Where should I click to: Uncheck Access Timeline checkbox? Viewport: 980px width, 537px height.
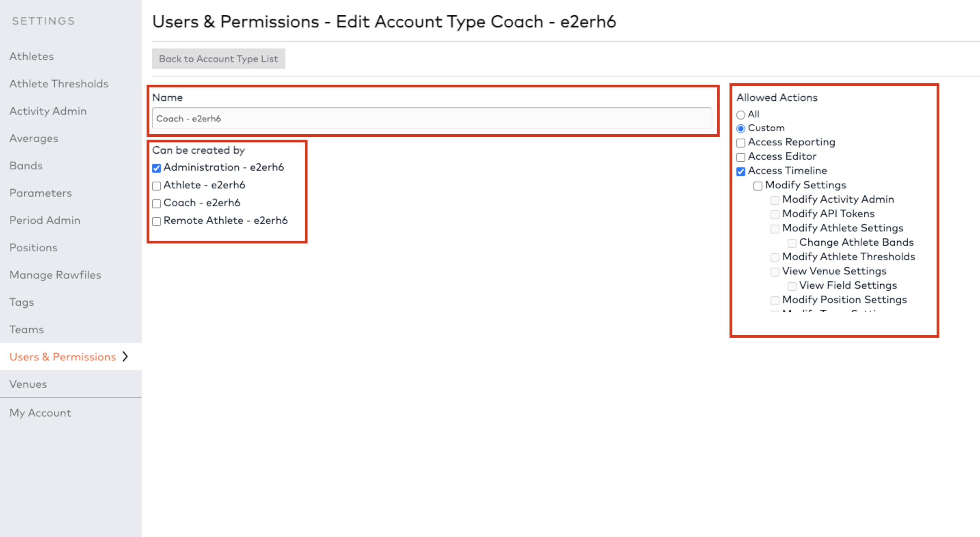point(740,171)
